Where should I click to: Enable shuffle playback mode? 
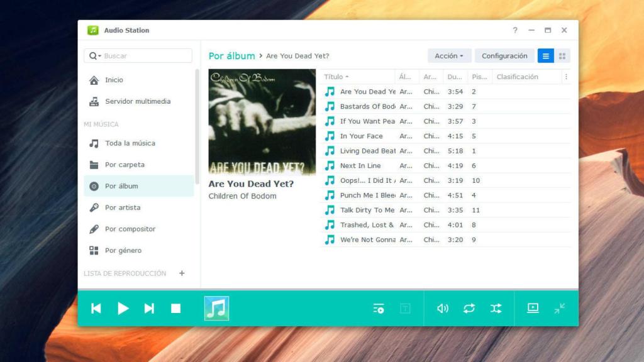point(496,308)
